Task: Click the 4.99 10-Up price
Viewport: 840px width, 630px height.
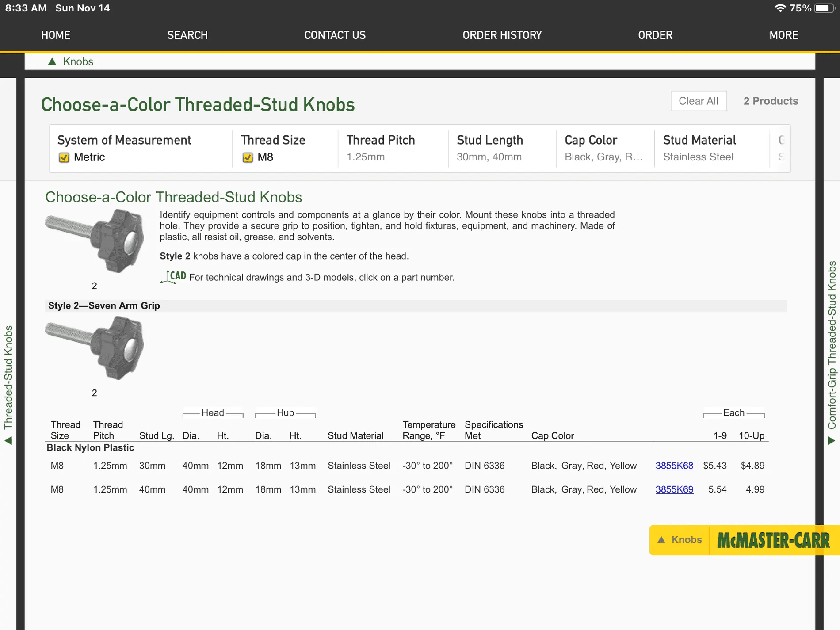Action: pos(755,489)
